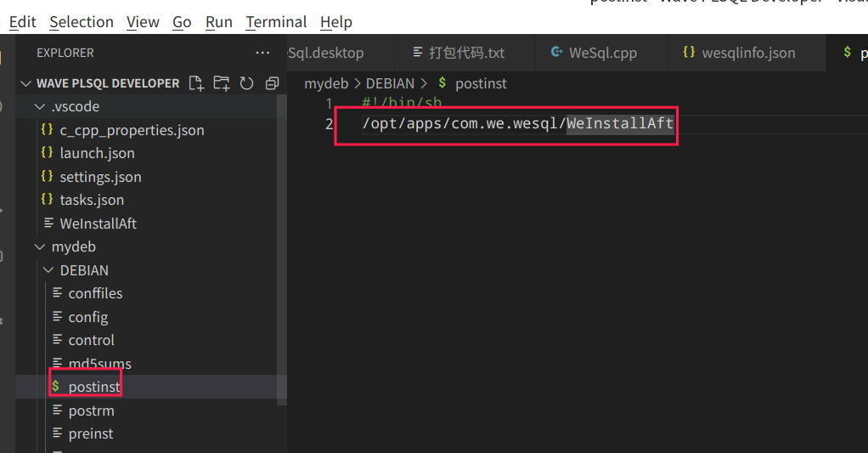Click the shell icon beside postinst in tree
Image resolution: width=868 pixels, height=453 pixels.
click(x=56, y=386)
